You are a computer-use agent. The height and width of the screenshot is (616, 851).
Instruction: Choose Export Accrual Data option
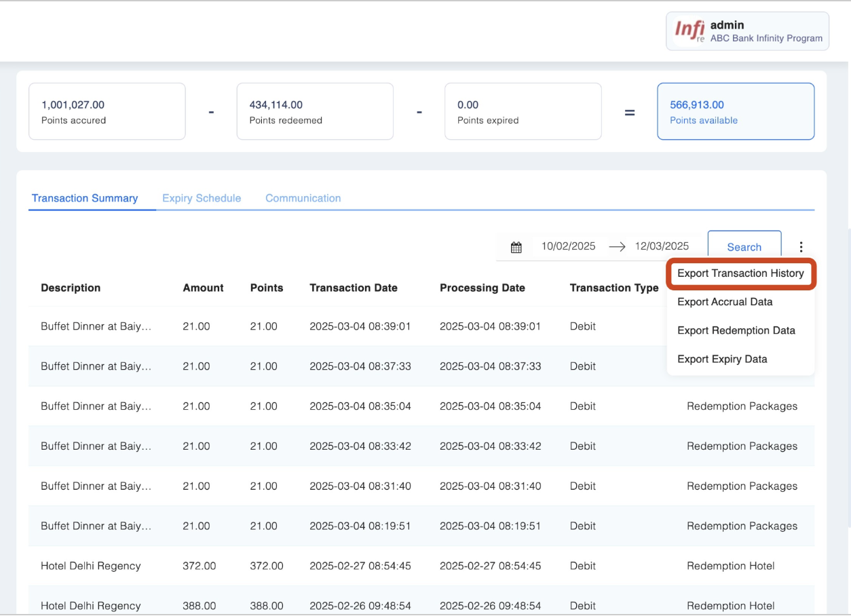point(725,302)
